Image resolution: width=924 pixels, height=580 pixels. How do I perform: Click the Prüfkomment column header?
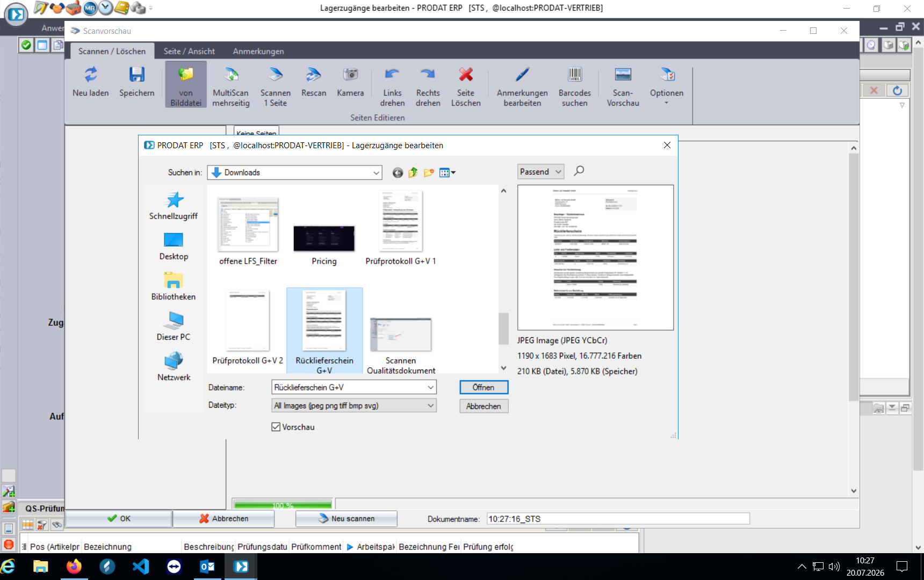click(x=316, y=547)
